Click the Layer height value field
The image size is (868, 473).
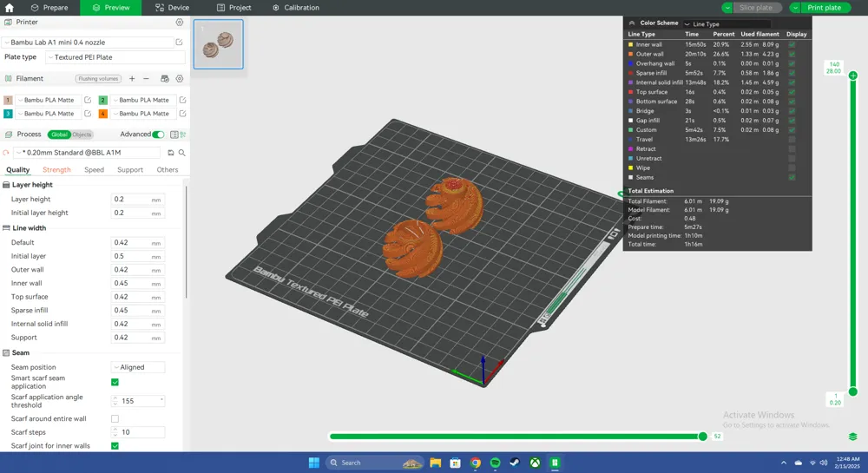137,199
